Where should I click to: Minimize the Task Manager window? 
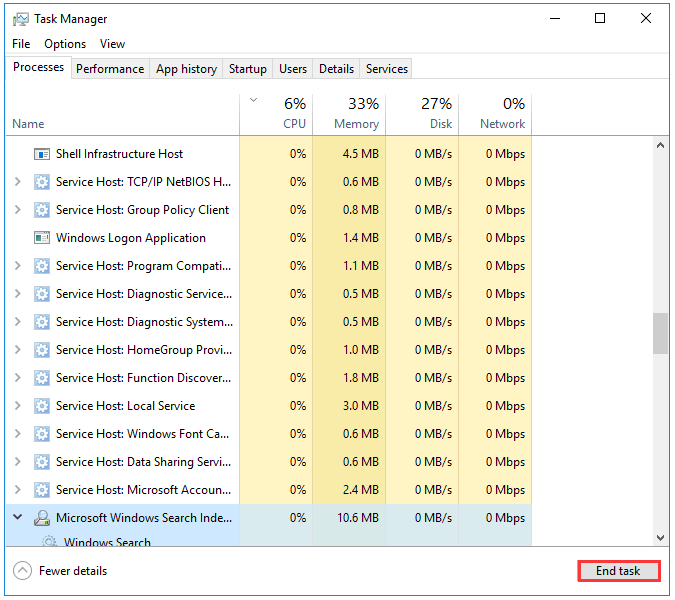coord(555,19)
